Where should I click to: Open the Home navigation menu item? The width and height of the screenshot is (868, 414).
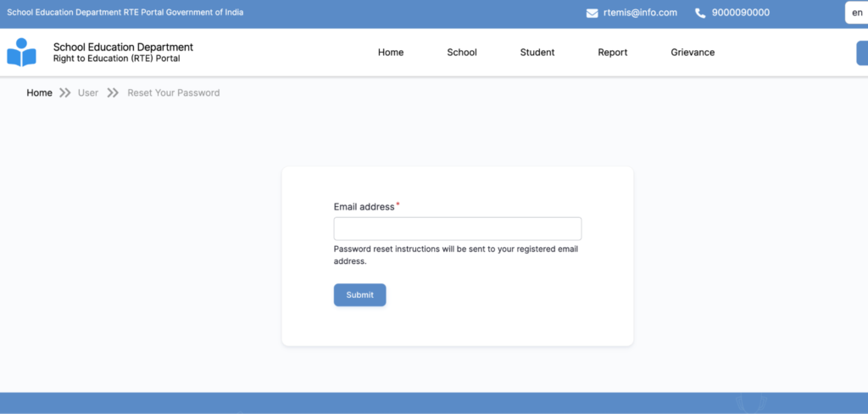click(x=391, y=53)
